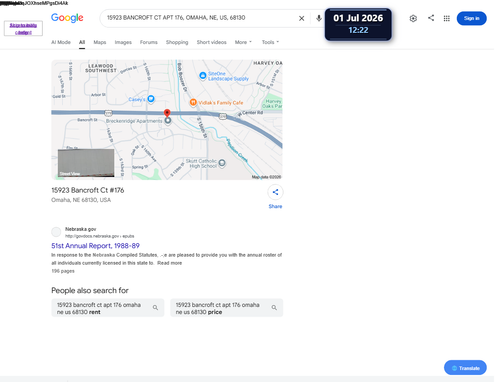The image size is (500, 382).
Task: Open SiteOne Landscape Supply map marker
Action: pyautogui.click(x=203, y=76)
